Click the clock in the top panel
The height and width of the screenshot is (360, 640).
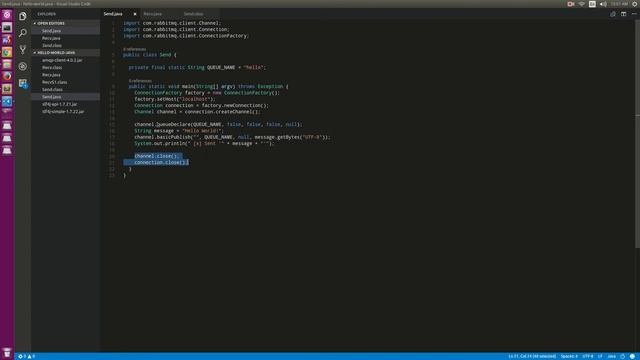click(x=619, y=4)
